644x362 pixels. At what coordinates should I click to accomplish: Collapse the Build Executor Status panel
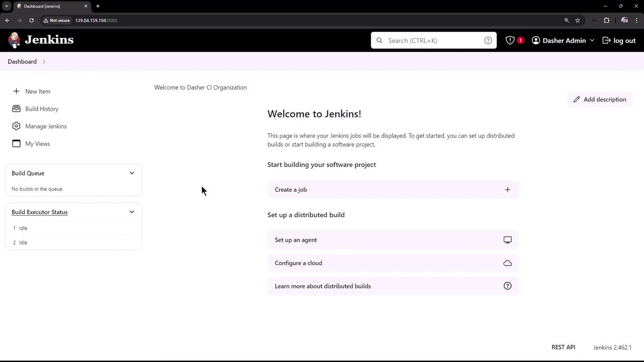coord(132,212)
